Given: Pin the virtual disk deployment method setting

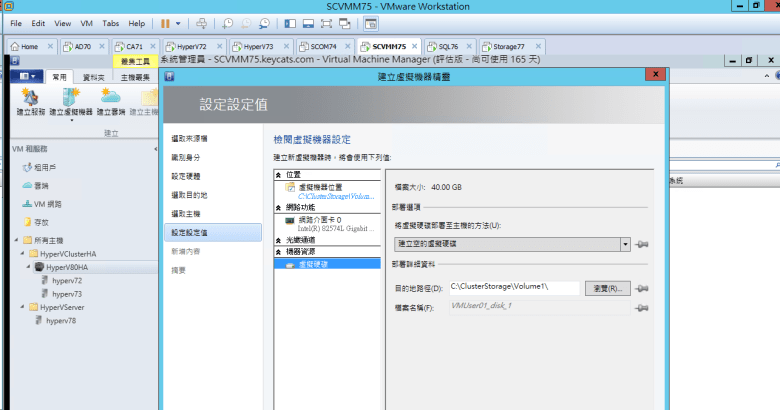Looking at the screenshot, I should 640,244.
